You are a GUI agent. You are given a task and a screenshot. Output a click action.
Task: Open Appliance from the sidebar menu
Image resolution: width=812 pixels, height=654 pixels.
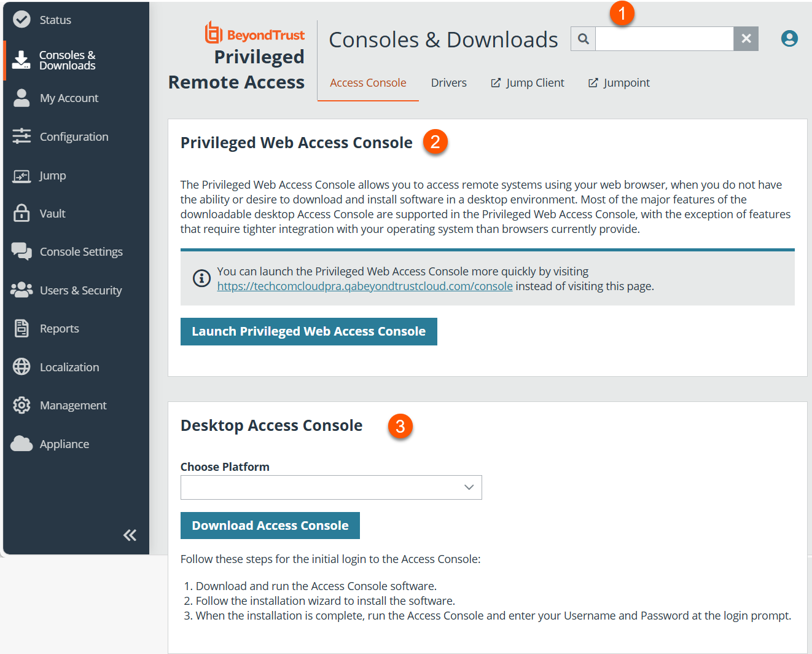(64, 444)
